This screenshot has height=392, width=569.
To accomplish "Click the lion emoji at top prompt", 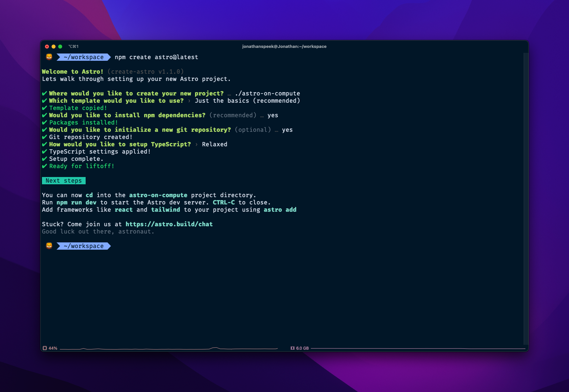I will click(49, 57).
